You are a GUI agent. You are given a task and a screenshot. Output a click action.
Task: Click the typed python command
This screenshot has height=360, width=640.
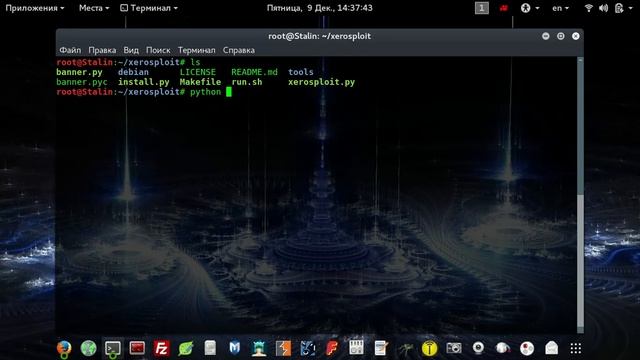205,92
